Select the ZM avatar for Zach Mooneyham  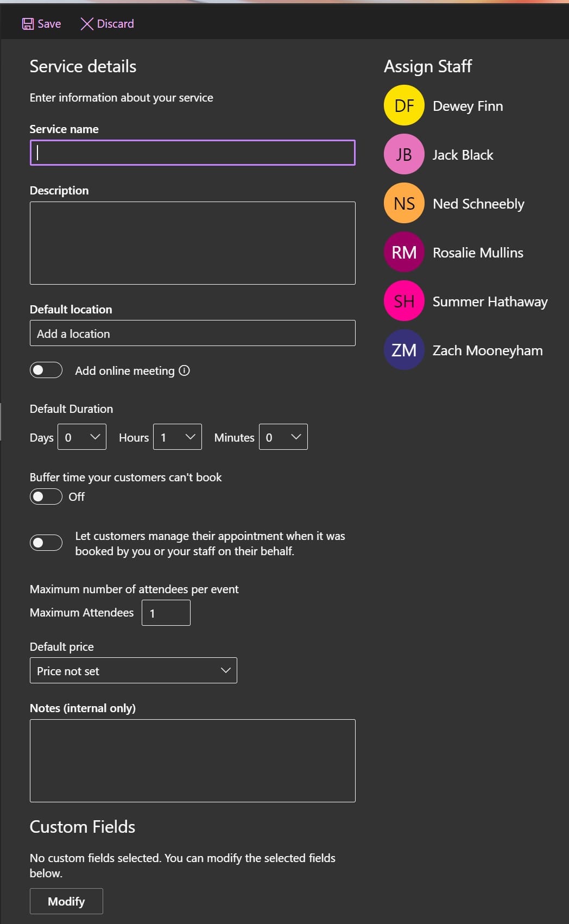404,350
